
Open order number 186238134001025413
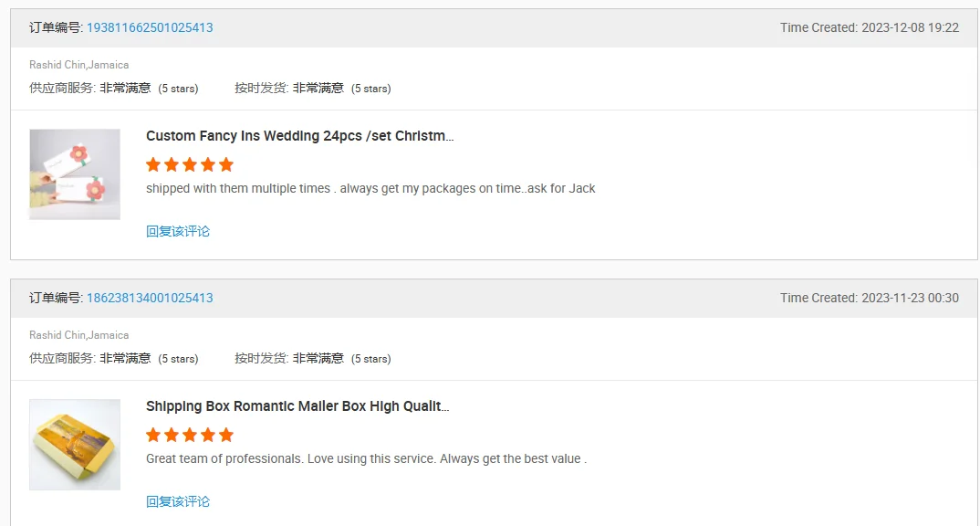pyautogui.click(x=150, y=298)
